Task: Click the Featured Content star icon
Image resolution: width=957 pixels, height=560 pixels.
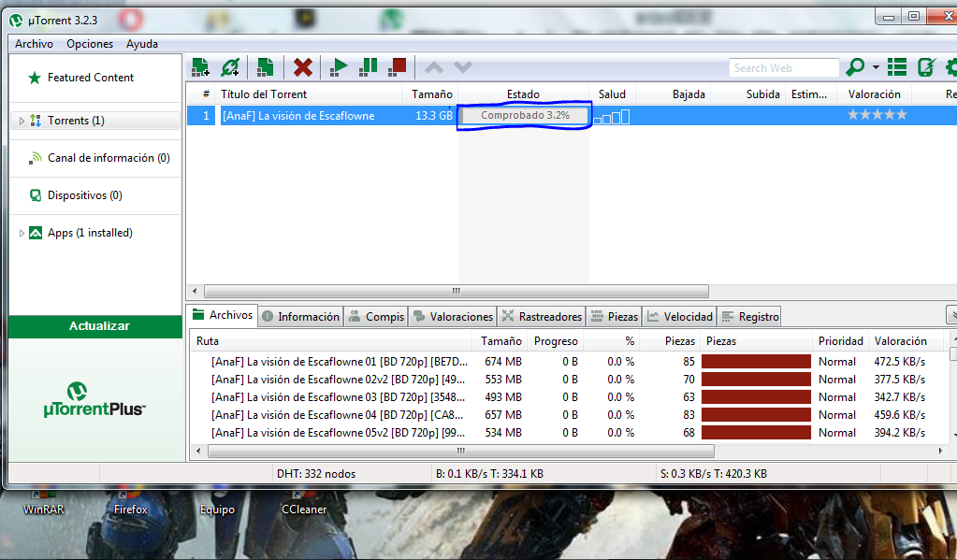Action: coord(35,78)
